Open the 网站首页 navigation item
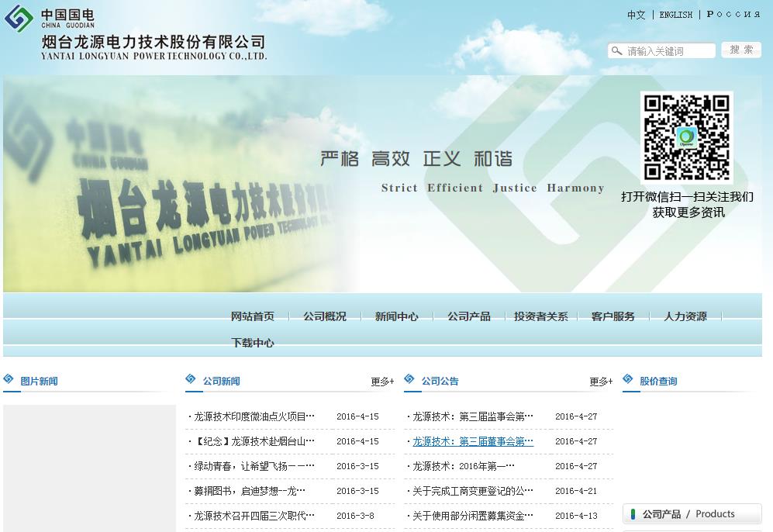 pyautogui.click(x=253, y=316)
